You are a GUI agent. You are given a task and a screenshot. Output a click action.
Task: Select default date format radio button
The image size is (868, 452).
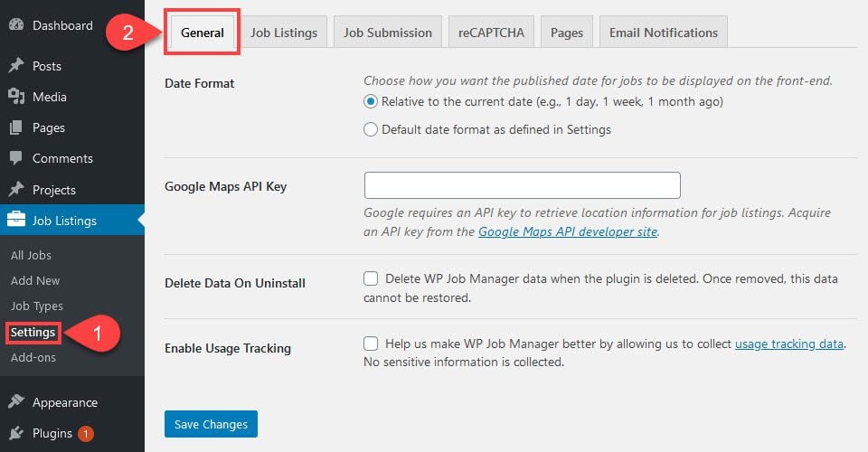[371, 129]
